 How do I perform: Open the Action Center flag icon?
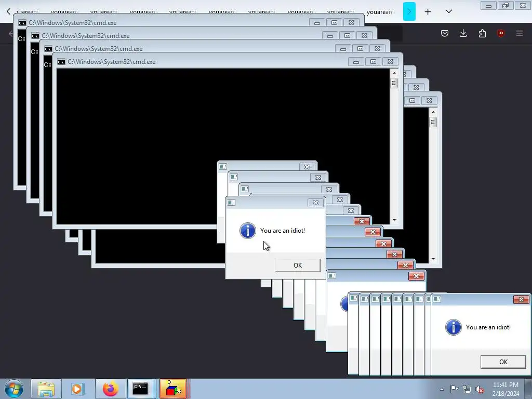click(x=454, y=389)
